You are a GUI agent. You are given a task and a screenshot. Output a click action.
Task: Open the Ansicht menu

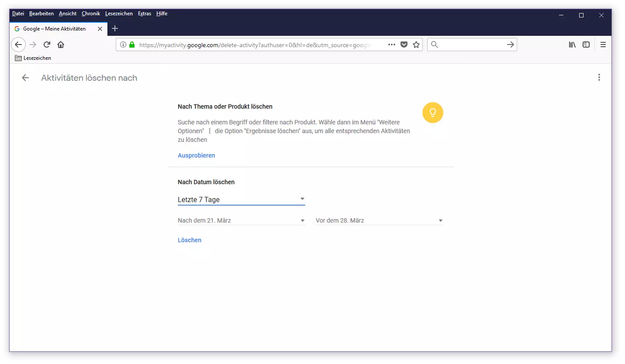(x=68, y=14)
